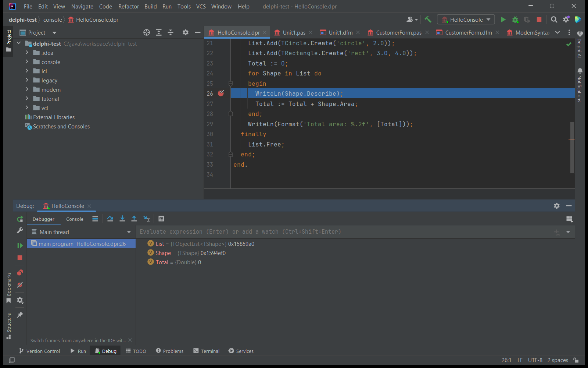
Task: Resume program in the debug sidebar
Action: click(x=20, y=245)
